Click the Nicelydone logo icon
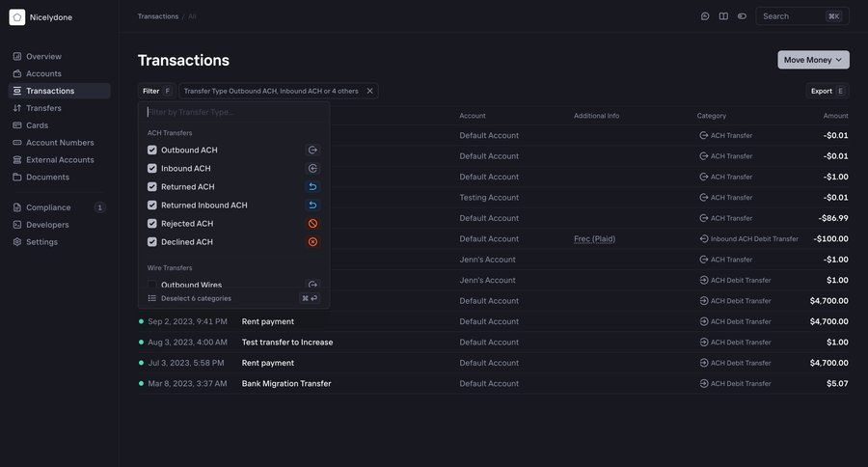The image size is (868, 467). [x=17, y=17]
